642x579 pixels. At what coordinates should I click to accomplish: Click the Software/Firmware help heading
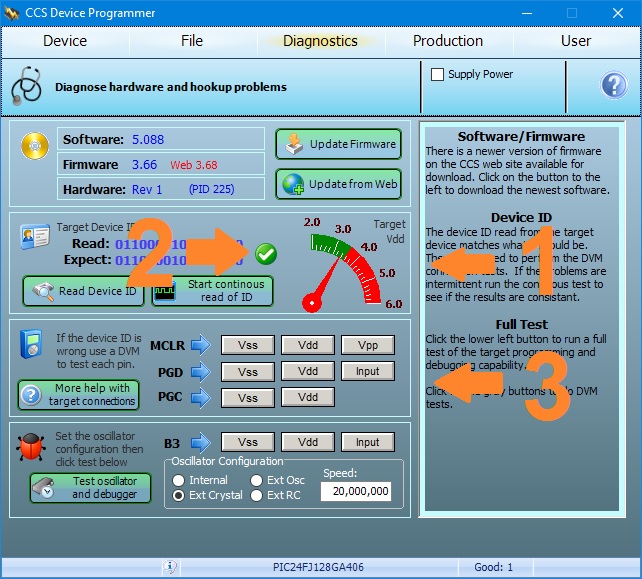pyautogui.click(x=521, y=136)
